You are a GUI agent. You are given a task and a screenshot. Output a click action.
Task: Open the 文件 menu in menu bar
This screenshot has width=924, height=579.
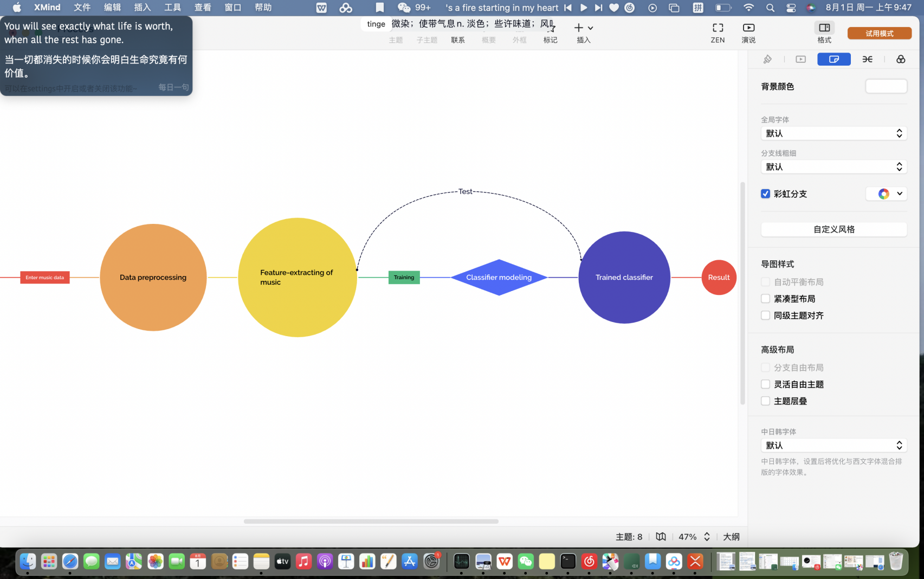tap(82, 8)
